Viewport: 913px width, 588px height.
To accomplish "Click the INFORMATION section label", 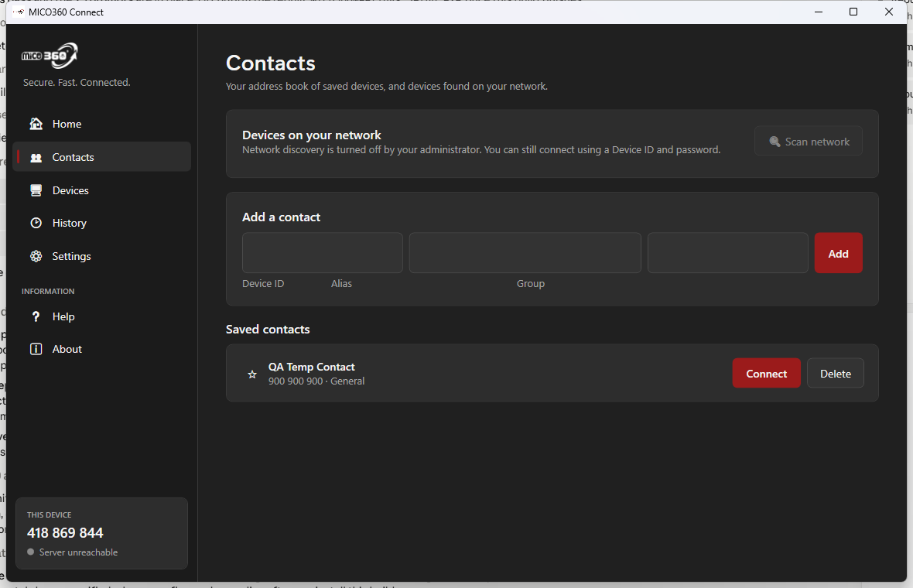I will (x=48, y=291).
